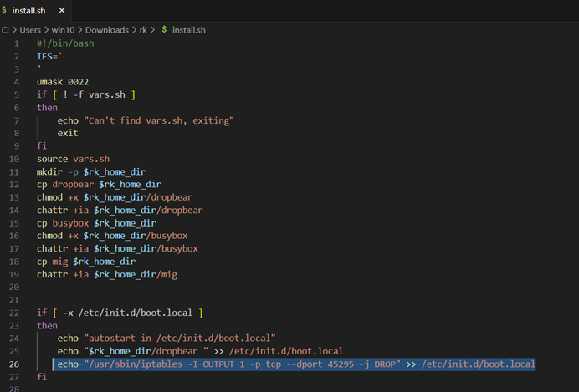
Task: Click install.sh in the breadcrumb path
Action: pyautogui.click(x=189, y=30)
